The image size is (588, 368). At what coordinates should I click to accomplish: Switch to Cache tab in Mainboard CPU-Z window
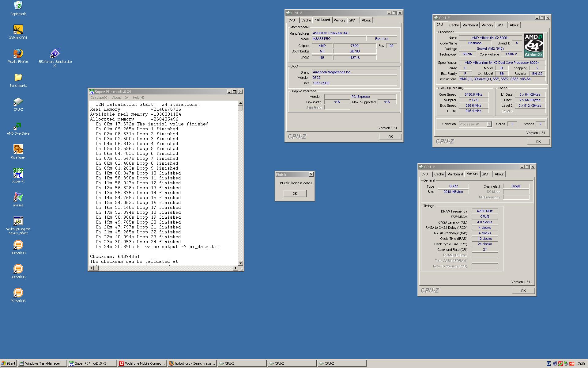306,20
